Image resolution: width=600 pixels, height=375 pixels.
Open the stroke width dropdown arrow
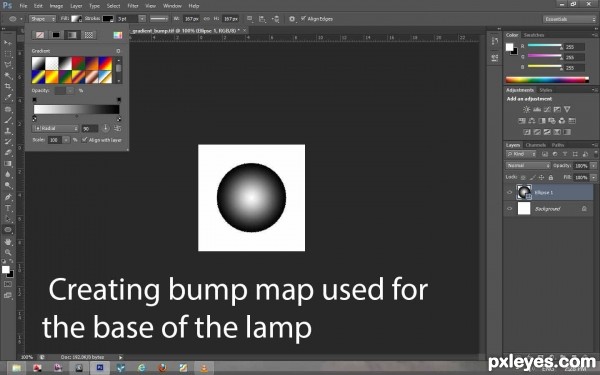[142, 19]
